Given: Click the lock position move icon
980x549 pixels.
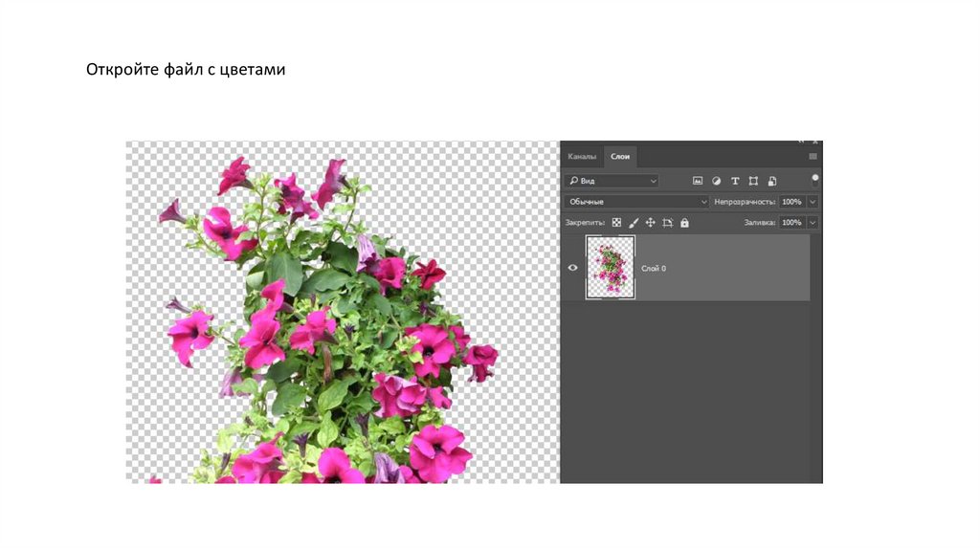Looking at the screenshot, I should [650, 223].
